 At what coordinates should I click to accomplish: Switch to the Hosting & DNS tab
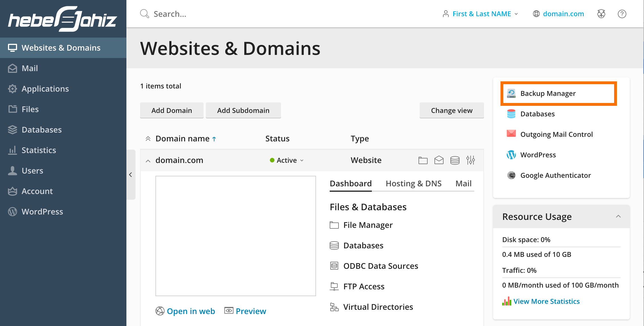pos(414,184)
